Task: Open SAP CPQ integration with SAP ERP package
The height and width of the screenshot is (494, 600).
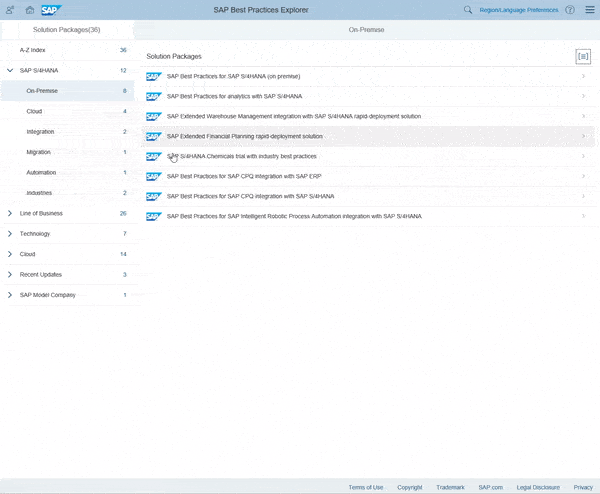Action: click(244, 176)
